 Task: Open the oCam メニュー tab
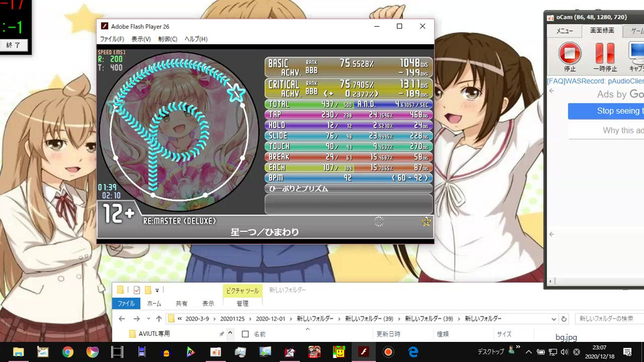click(565, 32)
